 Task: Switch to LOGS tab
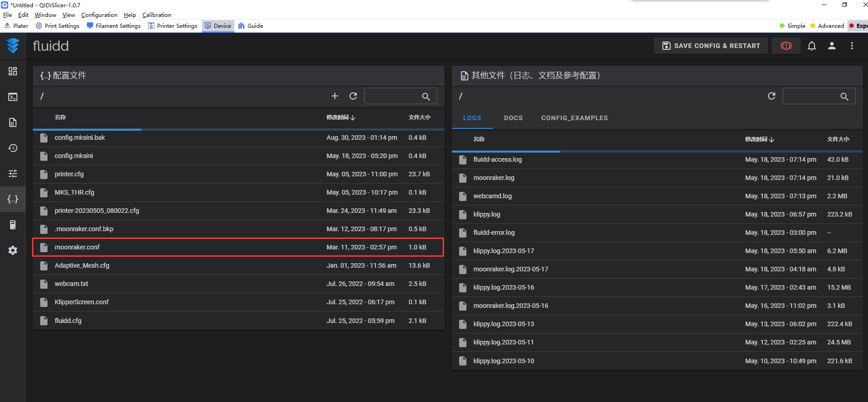click(472, 118)
